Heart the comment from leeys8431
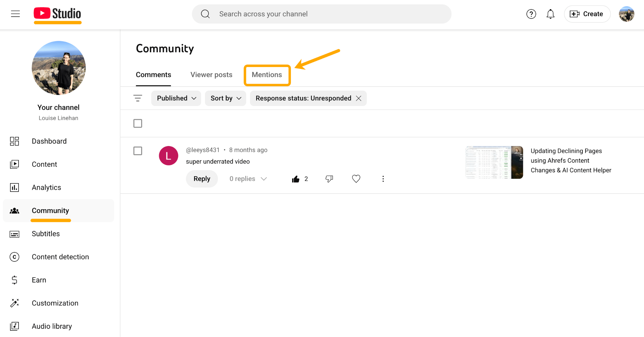 (x=356, y=179)
